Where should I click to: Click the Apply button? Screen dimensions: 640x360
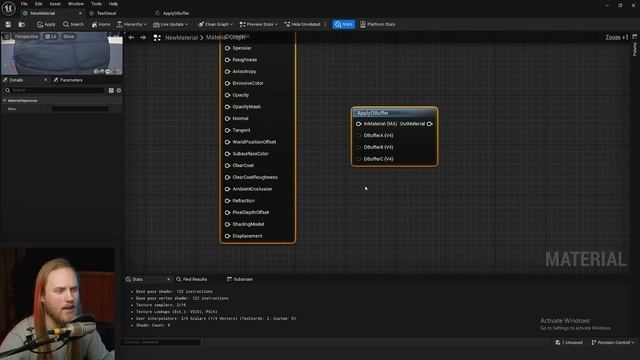click(x=46, y=24)
